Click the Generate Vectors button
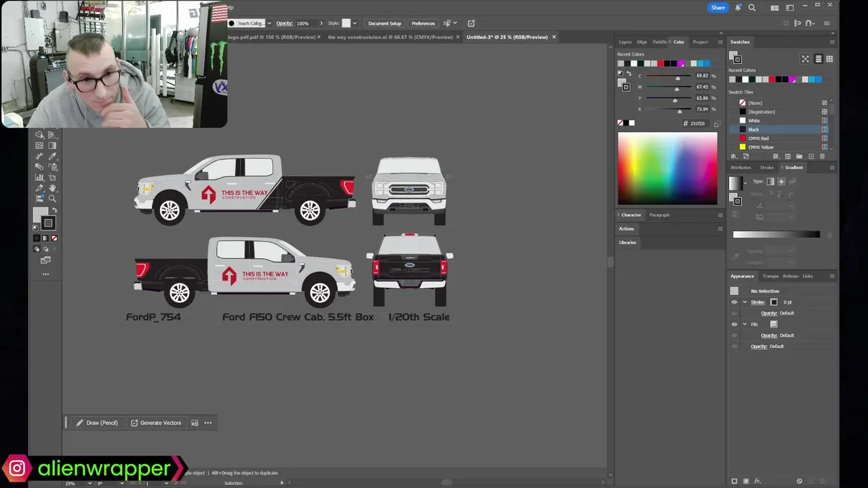 (x=155, y=423)
